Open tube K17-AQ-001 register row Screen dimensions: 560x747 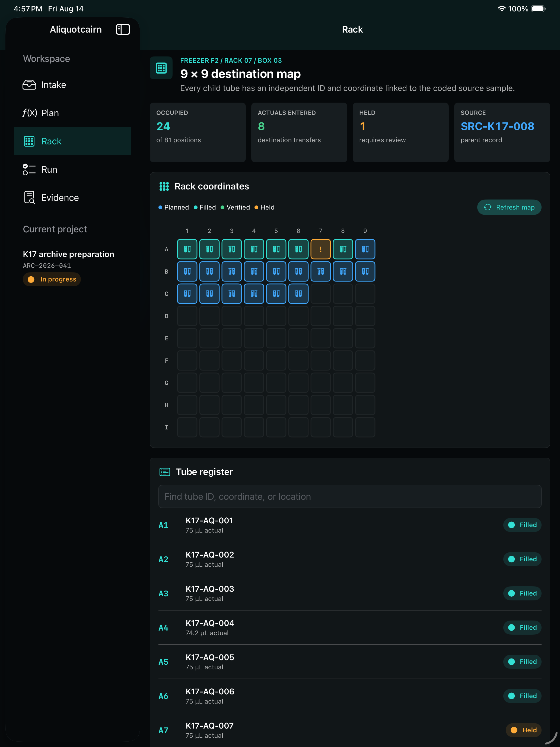350,525
